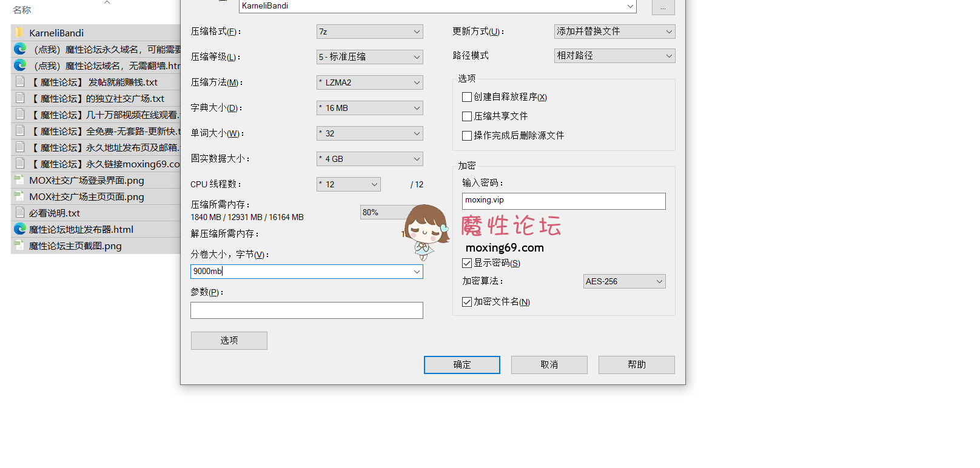Click text file icon for 必看说明.txt

(x=20, y=212)
